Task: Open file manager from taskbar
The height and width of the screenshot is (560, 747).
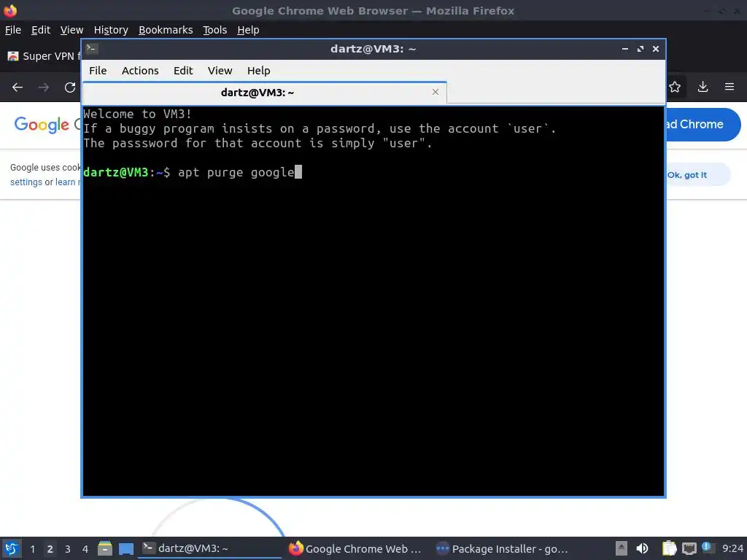Action: (x=105, y=548)
